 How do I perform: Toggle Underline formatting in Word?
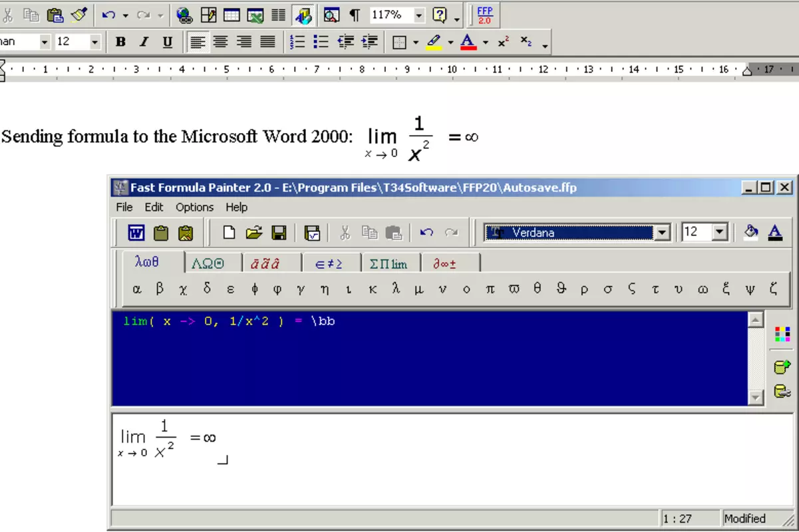(x=168, y=42)
